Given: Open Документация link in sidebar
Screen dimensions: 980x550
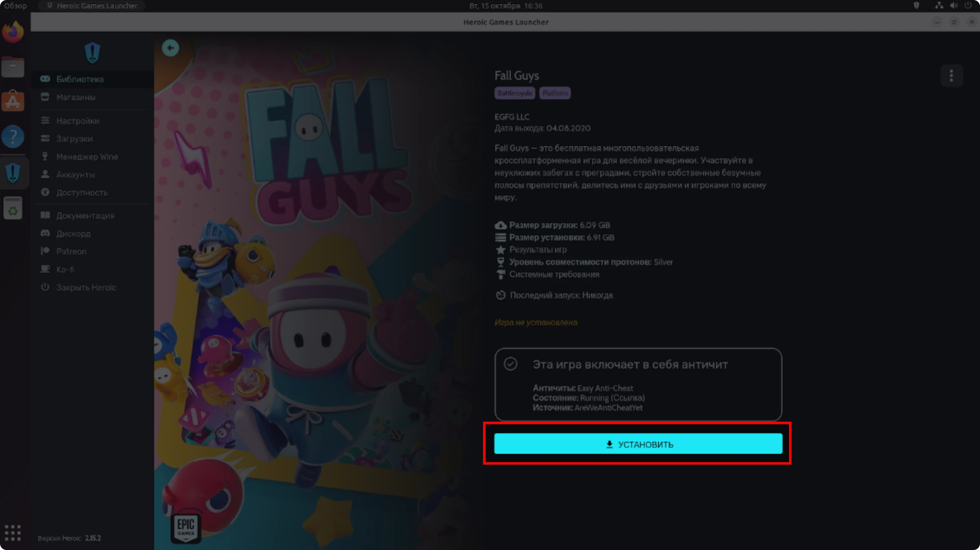Looking at the screenshot, I should click(85, 216).
